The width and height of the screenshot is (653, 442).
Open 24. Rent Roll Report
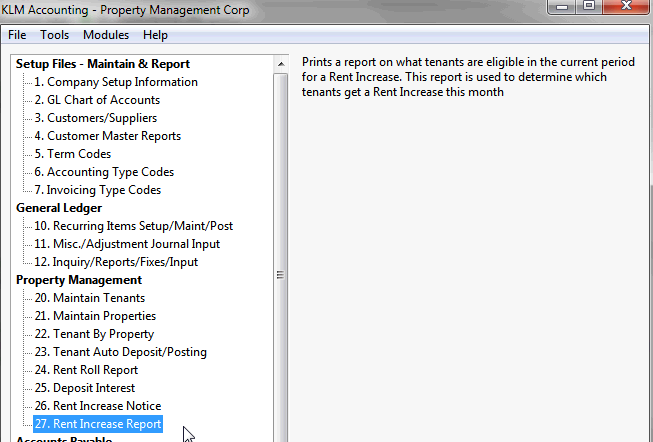pyautogui.click(x=86, y=370)
